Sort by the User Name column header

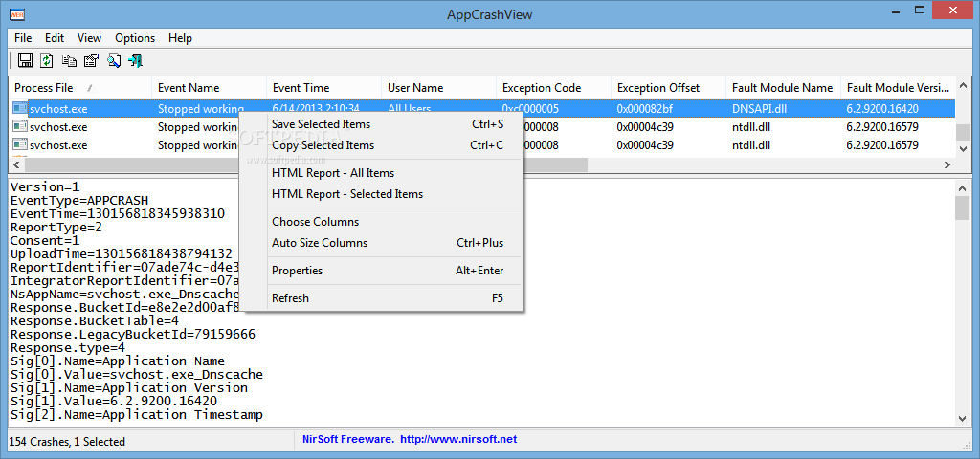pyautogui.click(x=439, y=88)
